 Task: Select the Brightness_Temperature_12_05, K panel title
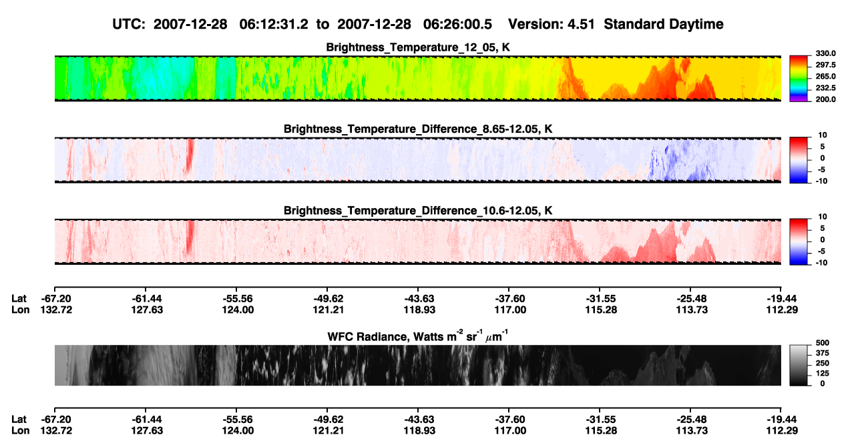(418, 47)
